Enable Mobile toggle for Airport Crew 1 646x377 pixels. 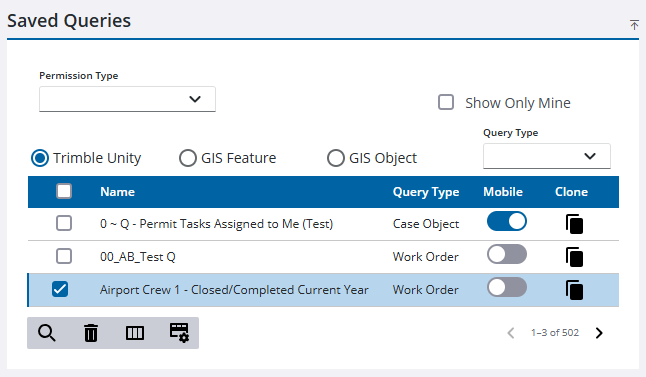point(507,287)
